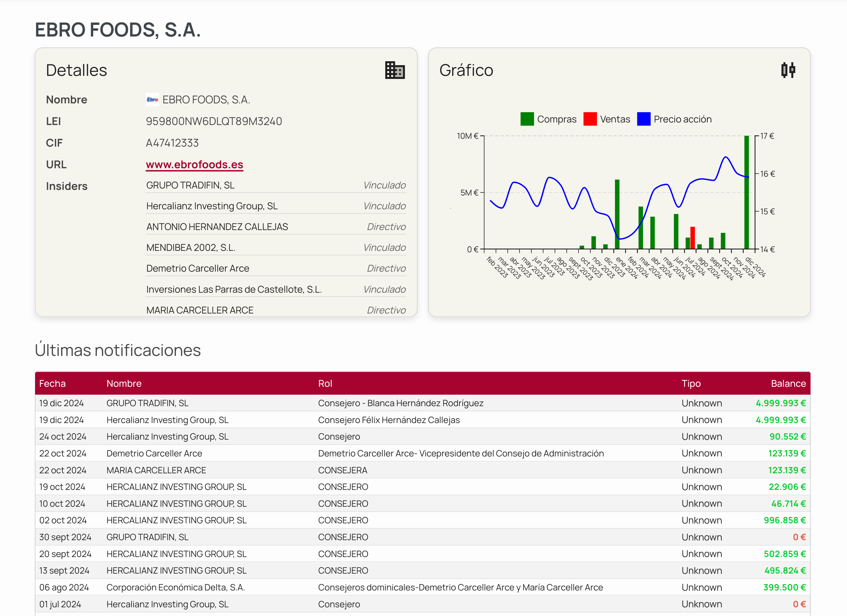Click the LEI value 959800NW6DLQT89M3240
Screen dimensions: 847x616
214,121
